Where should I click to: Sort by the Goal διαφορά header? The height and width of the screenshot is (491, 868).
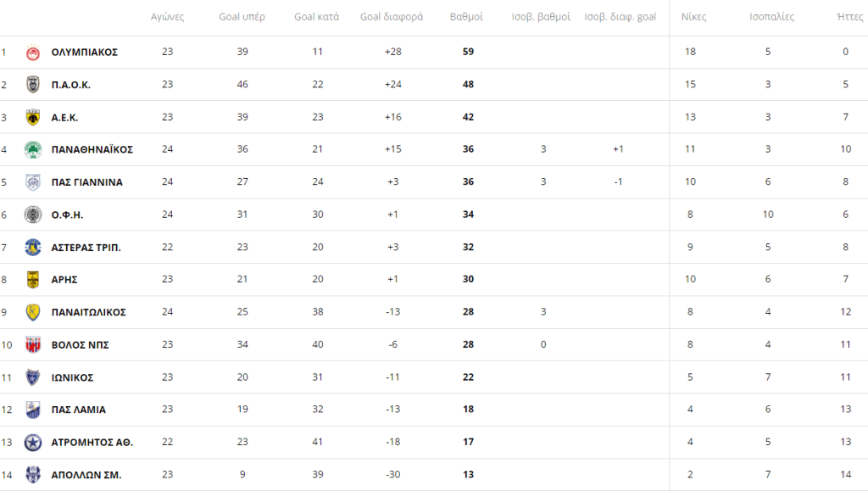point(392,17)
